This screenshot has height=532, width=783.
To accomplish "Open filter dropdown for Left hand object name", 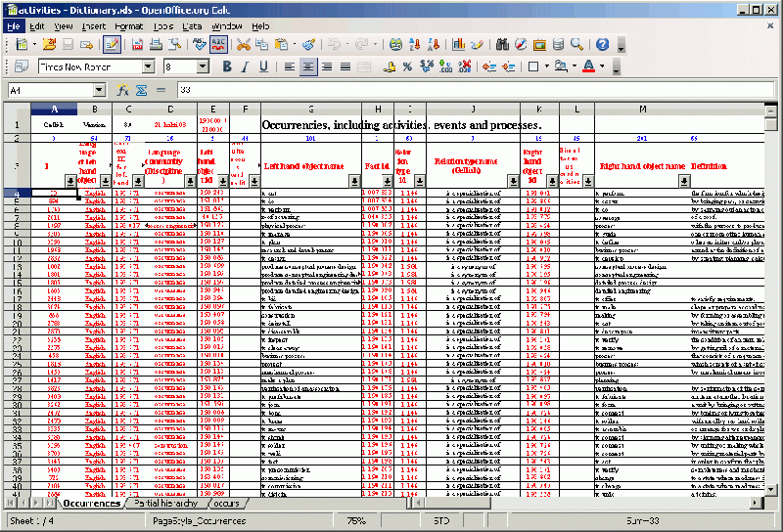I will pyautogui.click(x=353, y=181).
